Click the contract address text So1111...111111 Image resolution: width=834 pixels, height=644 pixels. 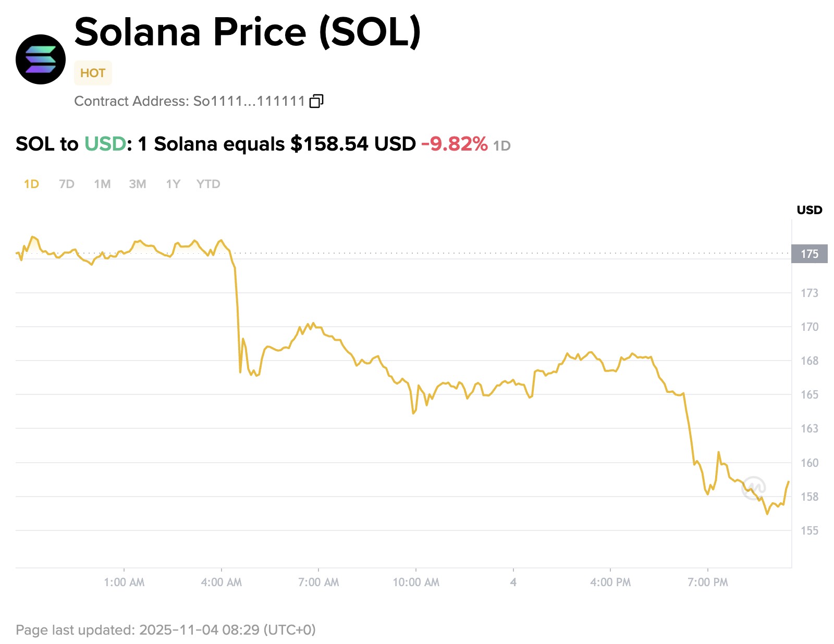pyautogui.click(x=249, y=101)
